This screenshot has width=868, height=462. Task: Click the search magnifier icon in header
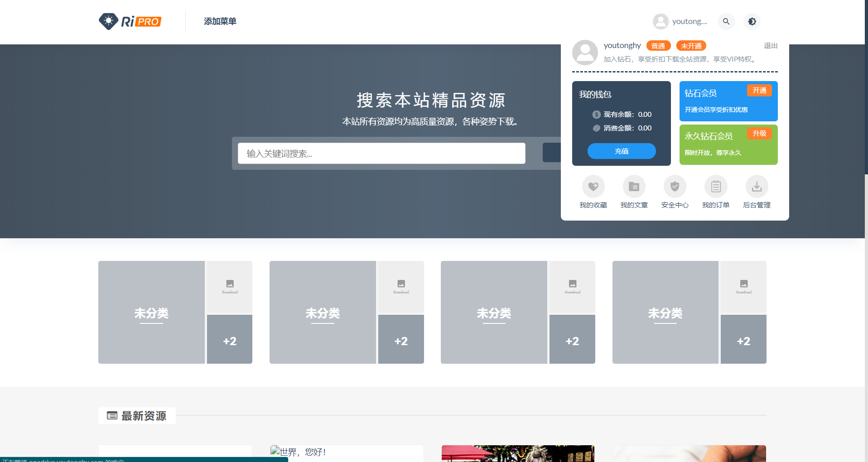[726, 21]
